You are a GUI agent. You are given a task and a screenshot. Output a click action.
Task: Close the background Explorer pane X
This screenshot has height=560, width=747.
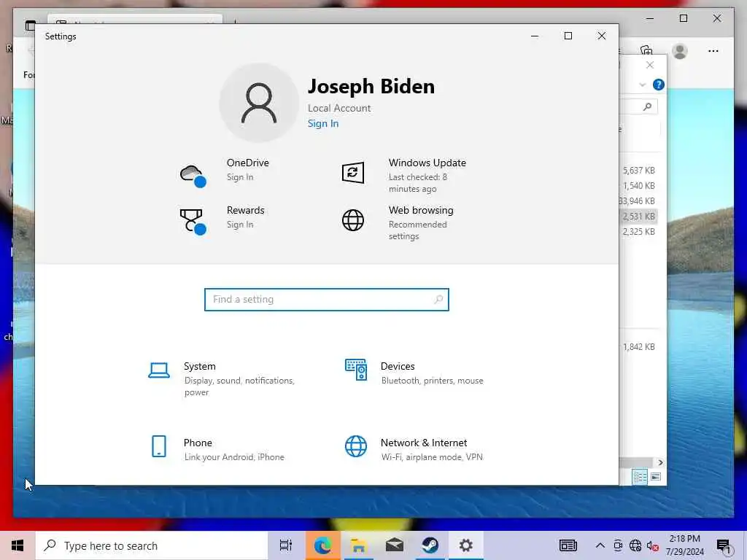(x=650, y=65)
